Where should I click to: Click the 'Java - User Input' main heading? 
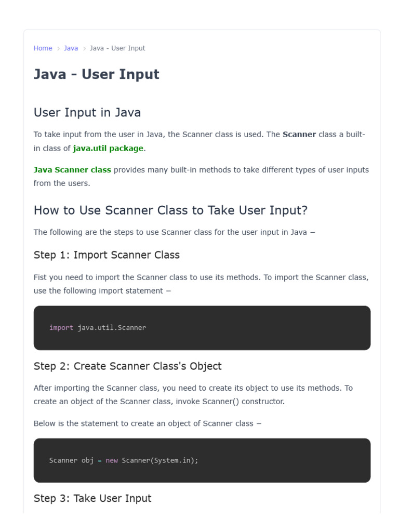(x=96, y=74)
